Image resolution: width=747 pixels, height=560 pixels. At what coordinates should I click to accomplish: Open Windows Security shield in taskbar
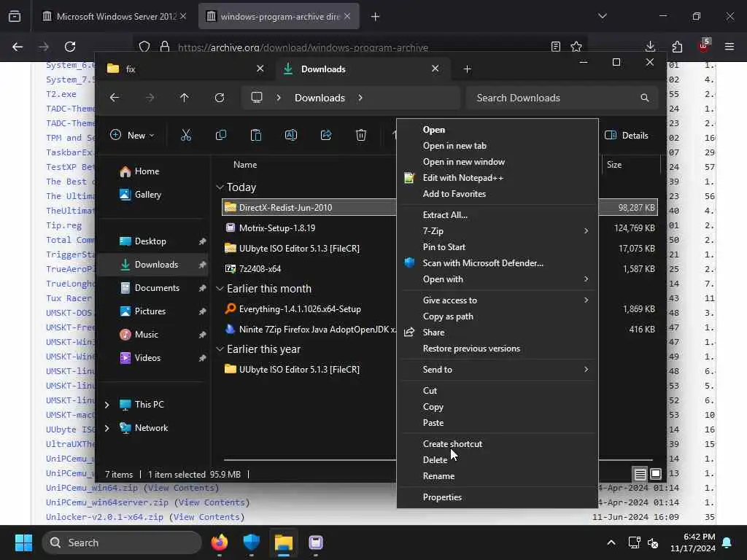click(251, 542)
